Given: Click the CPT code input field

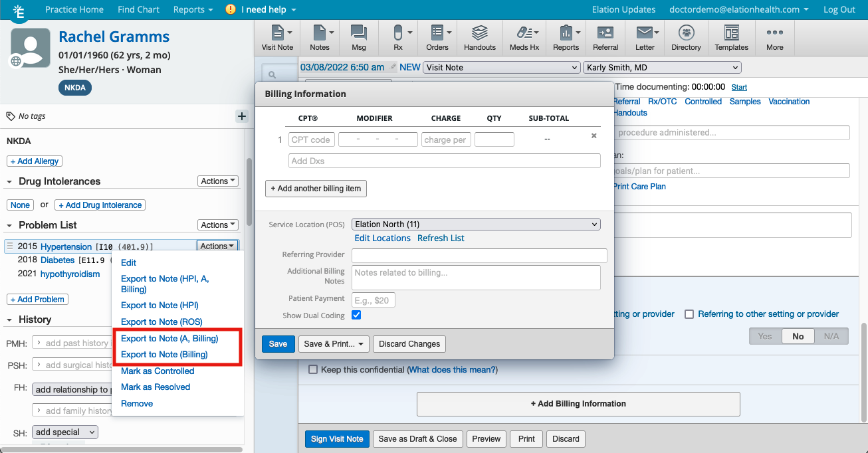Looking at the screenshot, I should tap(311, 139).
